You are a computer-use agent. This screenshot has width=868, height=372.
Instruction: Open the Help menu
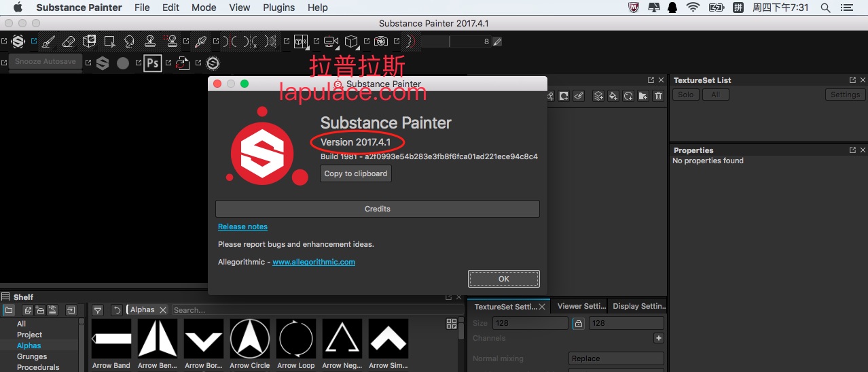click(x=318, y=7)
